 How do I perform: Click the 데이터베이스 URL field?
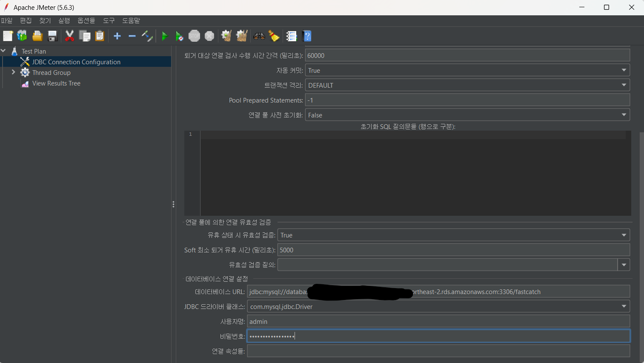click(438, 292)
